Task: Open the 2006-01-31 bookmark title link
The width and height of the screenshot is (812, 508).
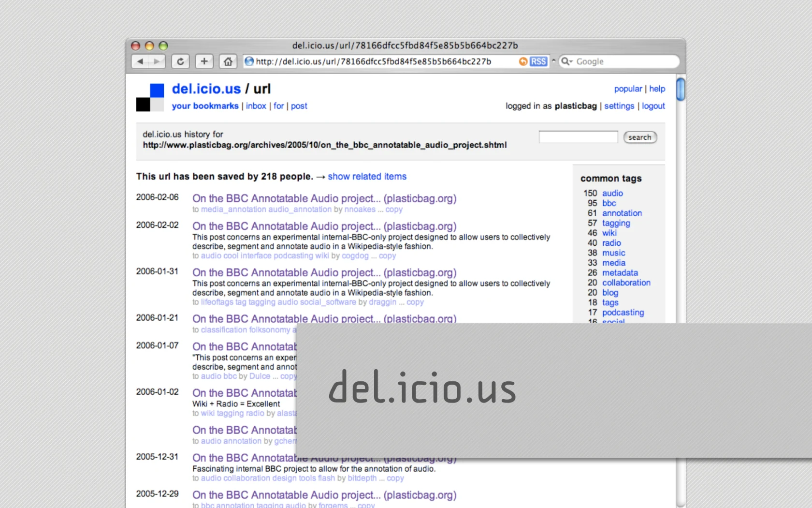Action: [x=324, y=272]
